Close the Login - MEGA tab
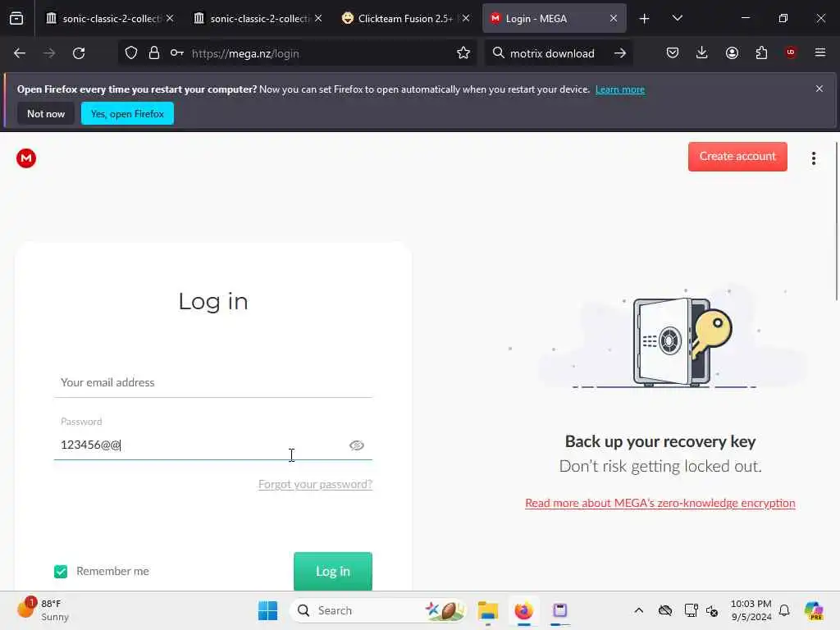 tap(614, 18)
